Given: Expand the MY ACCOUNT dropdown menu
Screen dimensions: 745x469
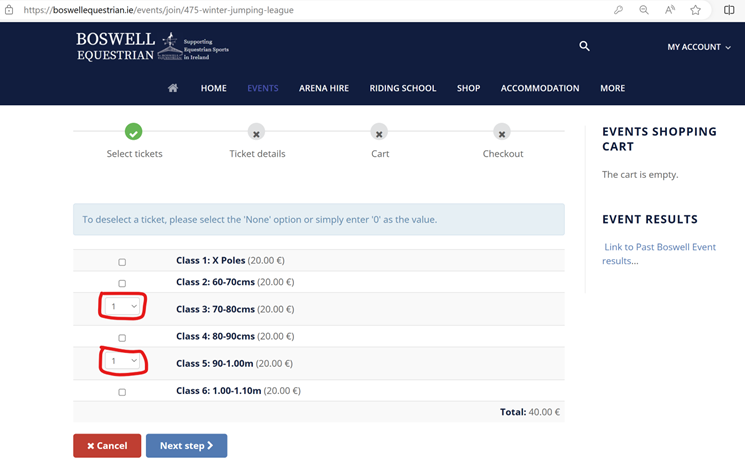Looking at the screenshot, I should tap(699, 47).
